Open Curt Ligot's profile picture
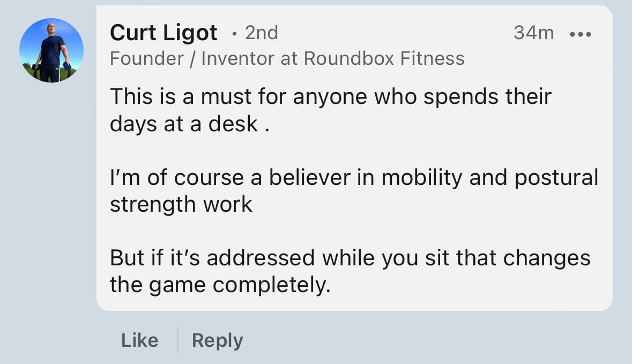The image size is (632, 364). (51, 50)
